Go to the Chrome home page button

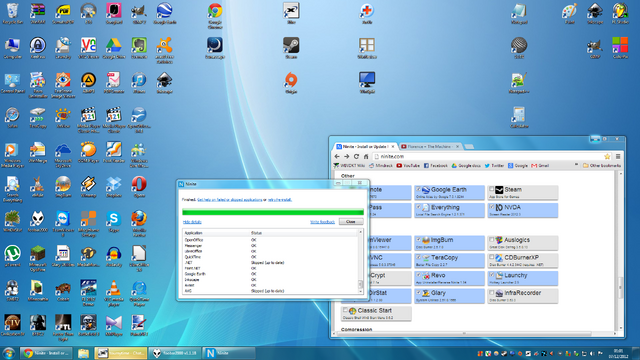pos(366,156)
